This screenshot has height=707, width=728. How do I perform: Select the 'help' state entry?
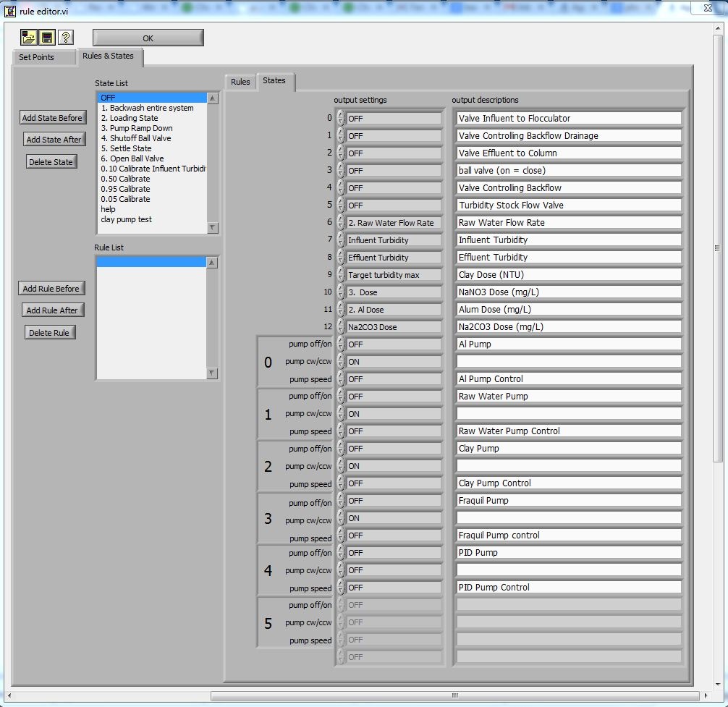click(152, 209)
